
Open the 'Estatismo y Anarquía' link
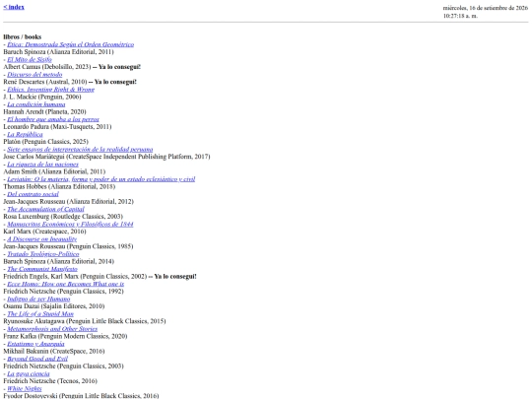pos(35,344)
